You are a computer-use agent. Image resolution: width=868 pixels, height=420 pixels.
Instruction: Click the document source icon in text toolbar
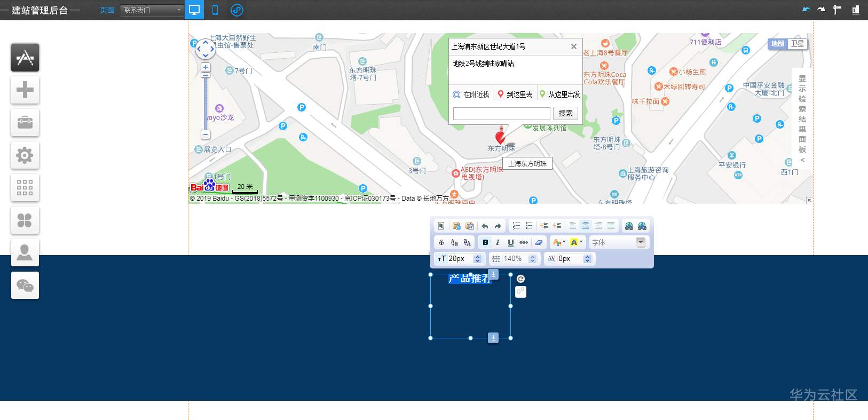point(441,226)
